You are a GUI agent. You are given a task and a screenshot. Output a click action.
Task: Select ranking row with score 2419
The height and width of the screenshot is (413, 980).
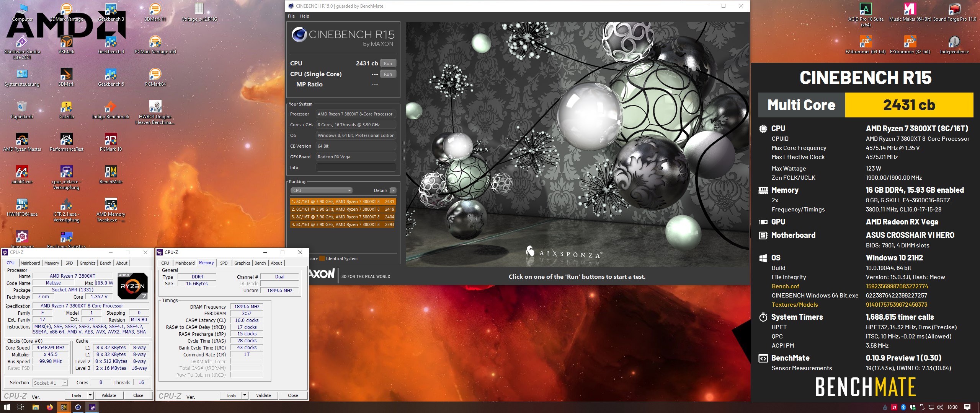[343, 209]
